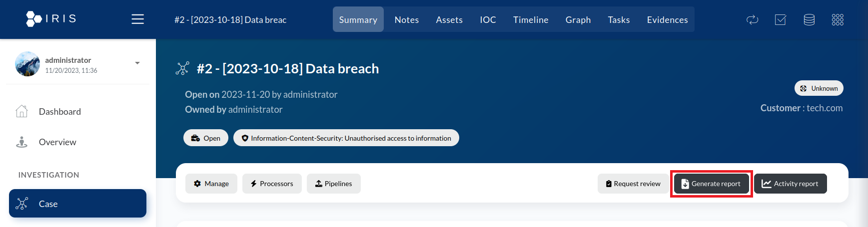Click the Unknown severity badge
This screenshot has width=868, height=227.
pos(819,88)
